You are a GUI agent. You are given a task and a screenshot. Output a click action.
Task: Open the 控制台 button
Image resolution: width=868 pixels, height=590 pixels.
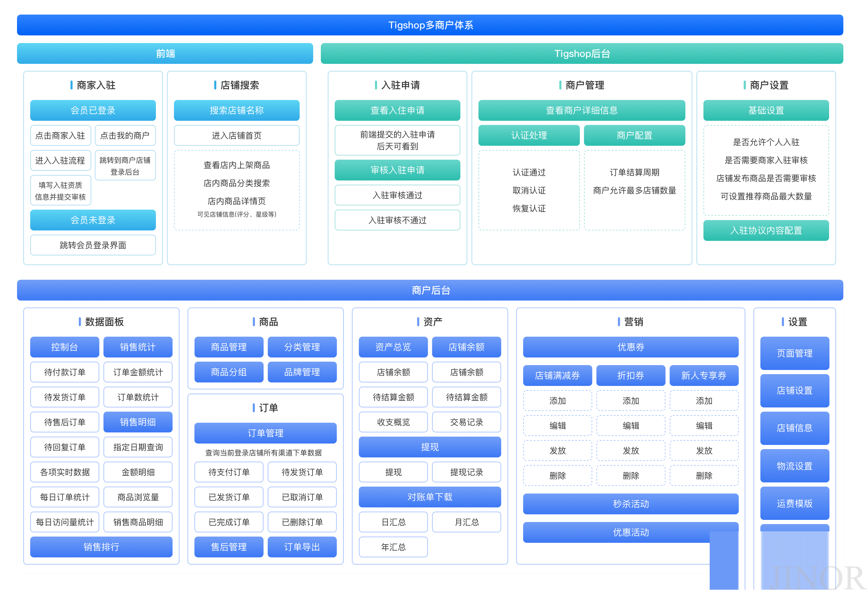click(x=65, y=347)
